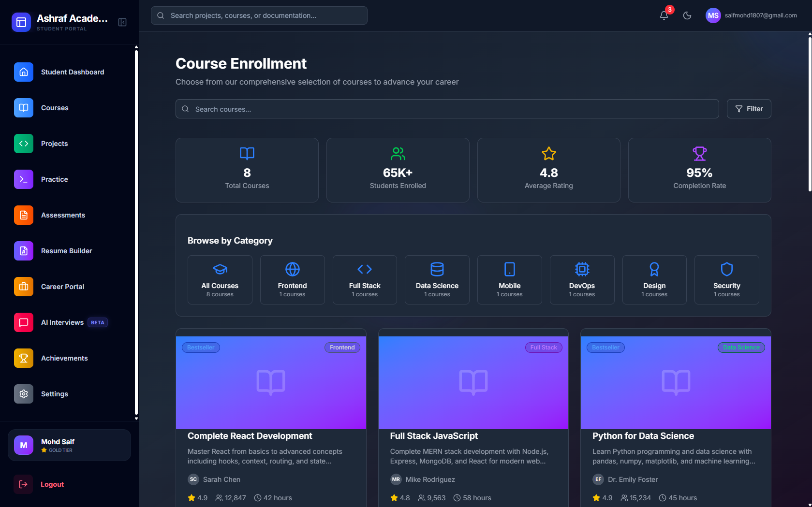The height and width of the screenshot is (507, 812).
Task: Go to Achievements in sidebar
Action: click(x=64, y=358)
